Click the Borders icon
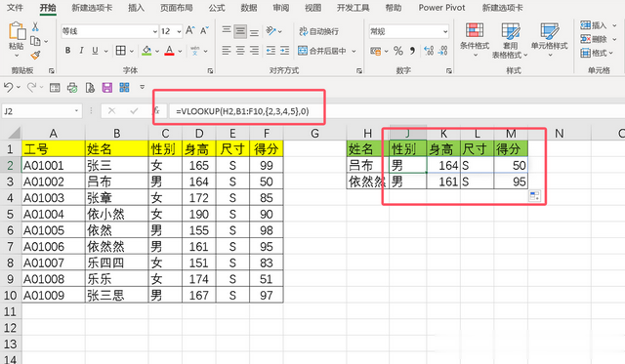Viewport: 625px width, 364px height. tap(120, 51)
